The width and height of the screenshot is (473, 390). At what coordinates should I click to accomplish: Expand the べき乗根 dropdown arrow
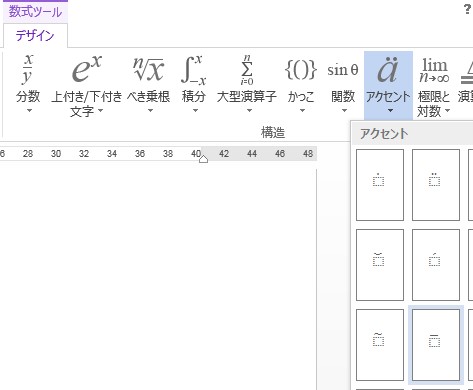point(150,110)
